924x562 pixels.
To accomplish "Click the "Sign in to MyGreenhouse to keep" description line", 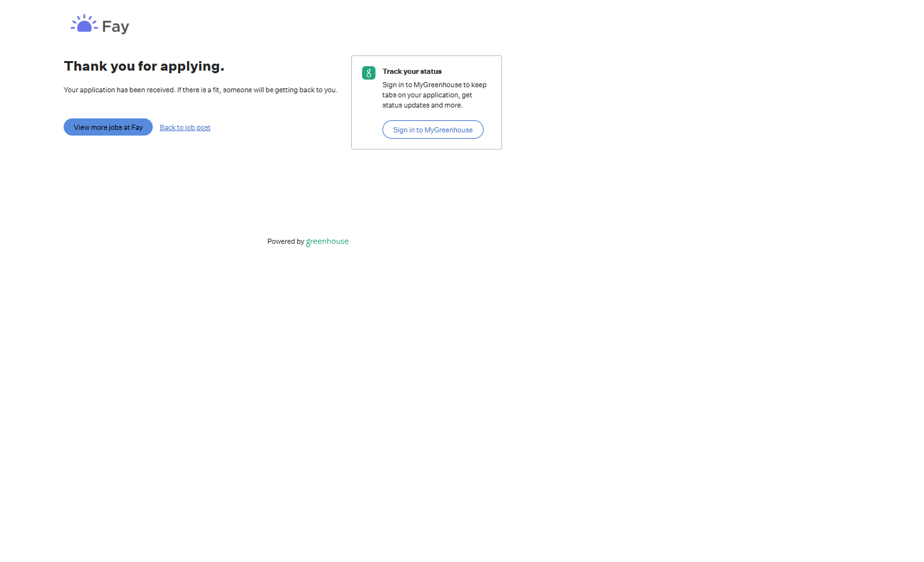I will (x=434, y=85).
